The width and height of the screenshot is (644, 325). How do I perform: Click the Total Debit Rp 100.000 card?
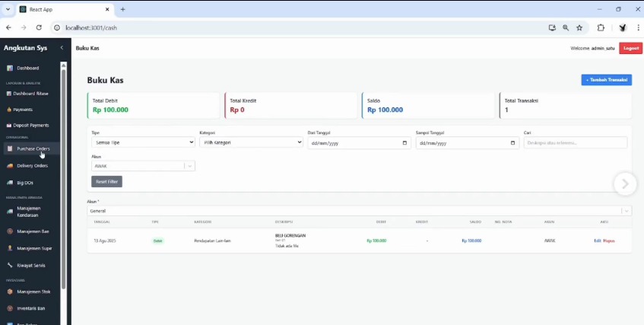click(153, 106)
